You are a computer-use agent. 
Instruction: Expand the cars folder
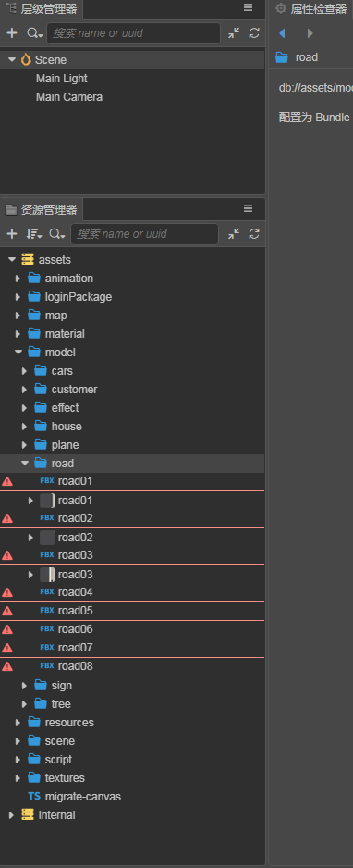(24, 371)
